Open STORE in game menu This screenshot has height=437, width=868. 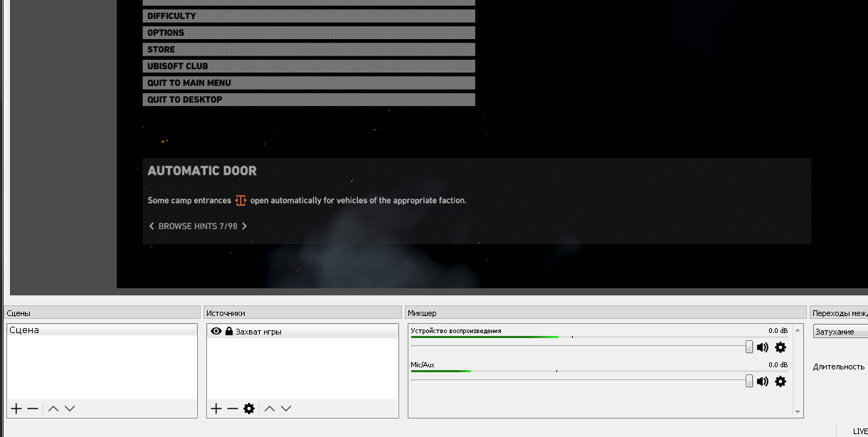(309, 49)
